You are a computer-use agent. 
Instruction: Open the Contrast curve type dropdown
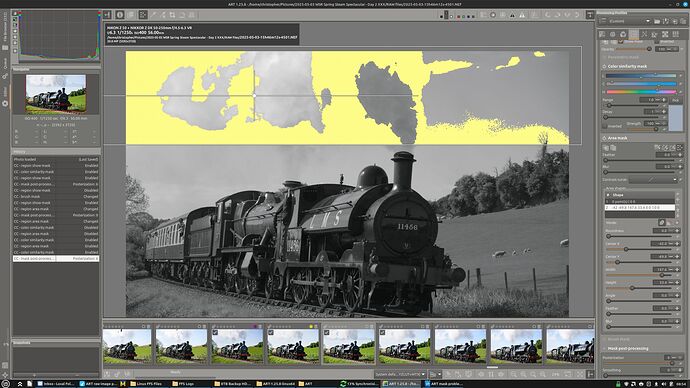pyautogui.click(x=653, y=179)
